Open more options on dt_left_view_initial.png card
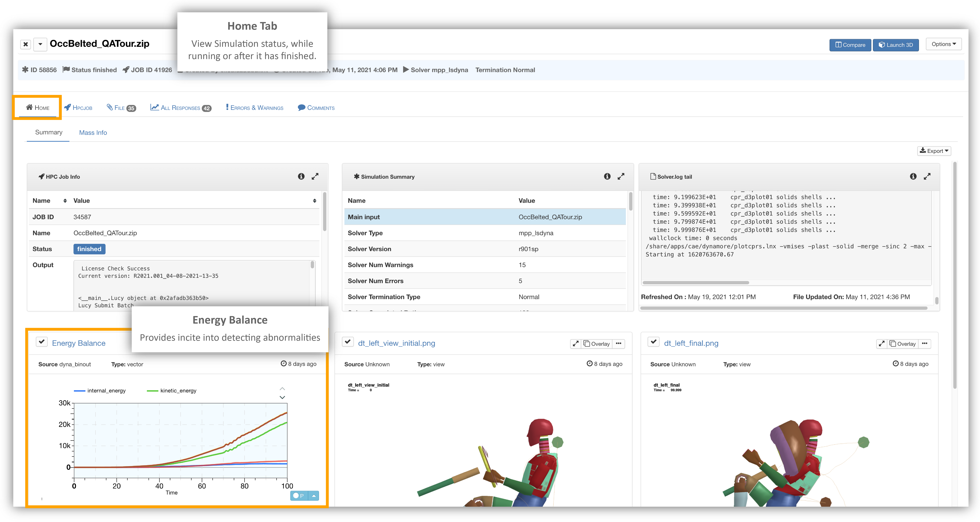The image size is (980, 522). pos(619,344)
